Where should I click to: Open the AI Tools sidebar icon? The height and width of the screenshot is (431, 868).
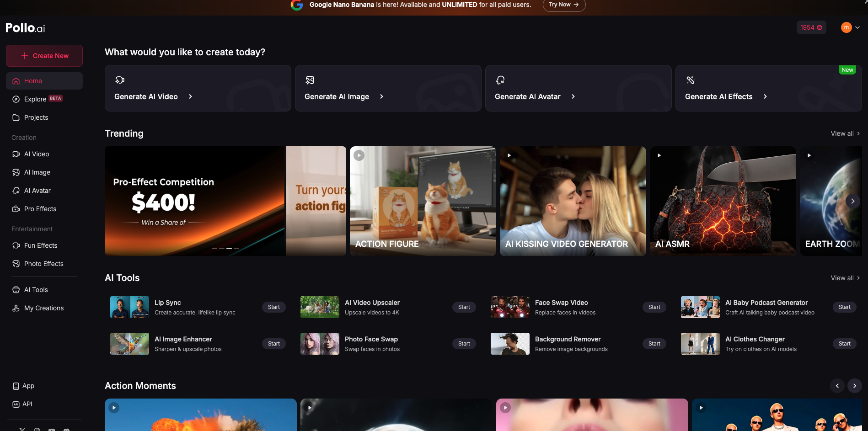click(x=16, y=290)
